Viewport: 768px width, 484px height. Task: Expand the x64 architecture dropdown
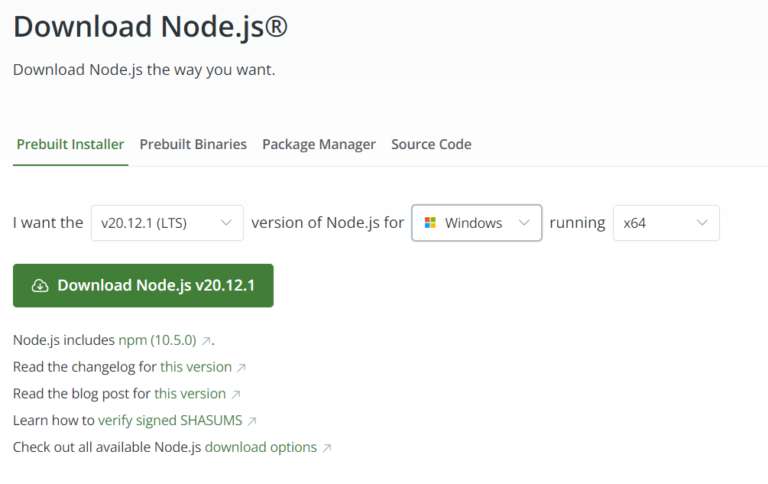coord(666,223)
